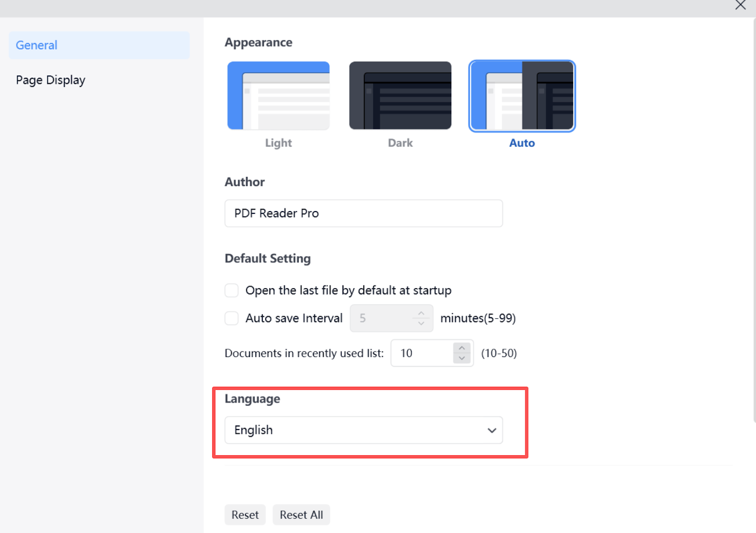Image resolution: width=756 pixels, height=533 pixels.
Task: Increase recently used documents count
Action: click(462, 348)
